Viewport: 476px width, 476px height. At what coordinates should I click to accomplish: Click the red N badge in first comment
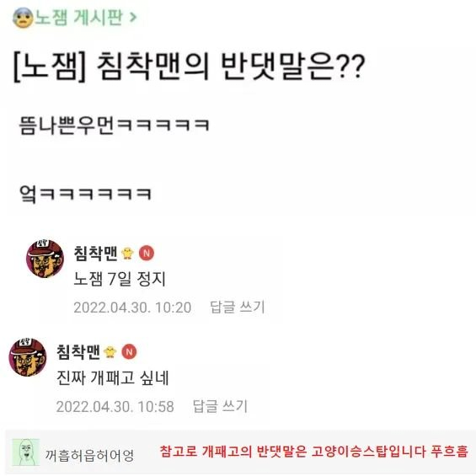coord(147,254)
